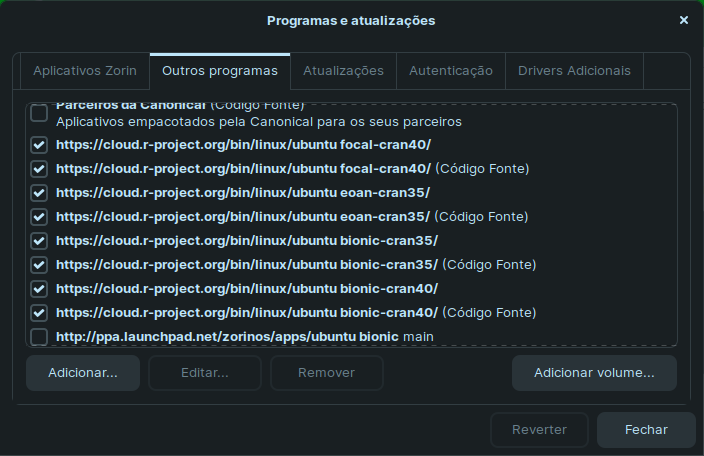The width and height of the screenshot is (704, 456).
Task: Toggle bionic-cran35 Código Fonte checkbox
Action: click(39, 265)
